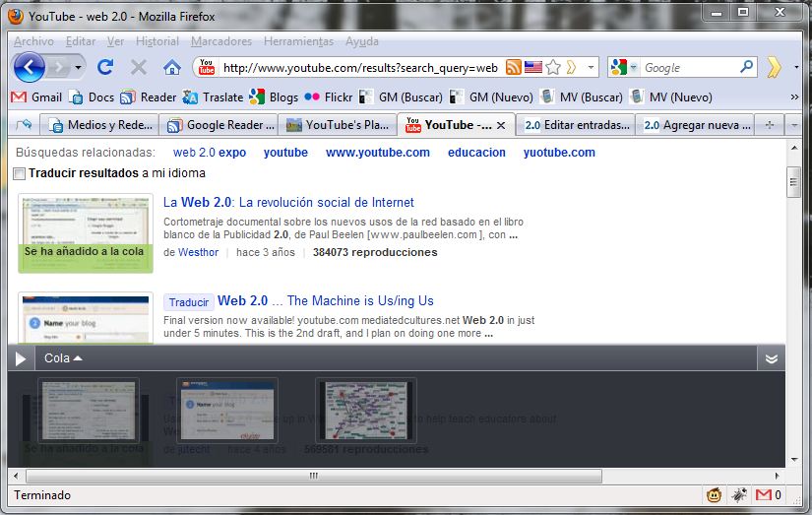Click the orange RSS feed icon

point(513,67)
